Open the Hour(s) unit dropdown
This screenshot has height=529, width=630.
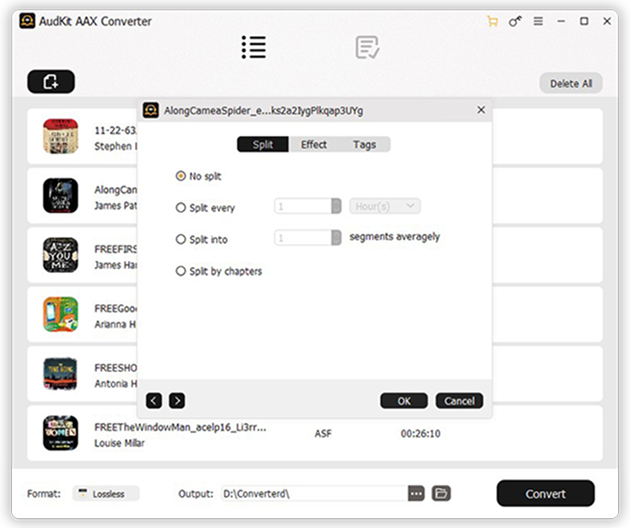[385, 206]
